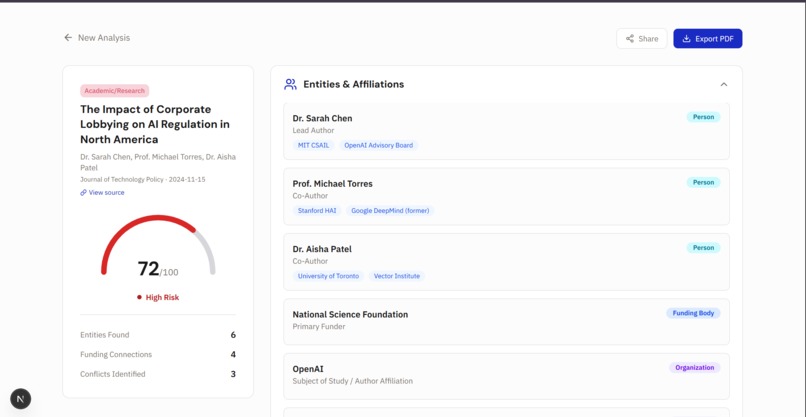Click the download icon in Export PDF
806x417 pixels.
(687, 39)
